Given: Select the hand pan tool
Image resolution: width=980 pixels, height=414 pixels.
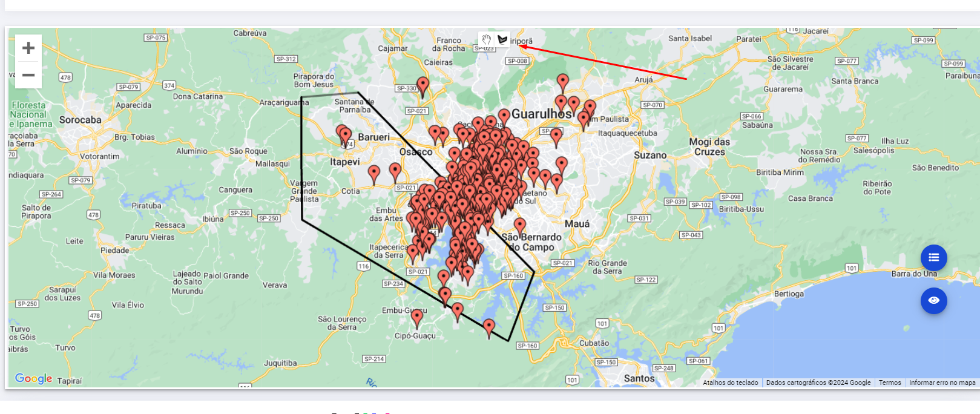Looking at the screenshot, I should pos(487,39).
